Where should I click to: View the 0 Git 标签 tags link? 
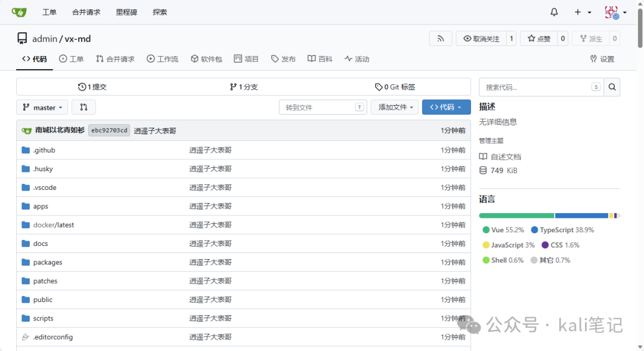coord(395,87)
